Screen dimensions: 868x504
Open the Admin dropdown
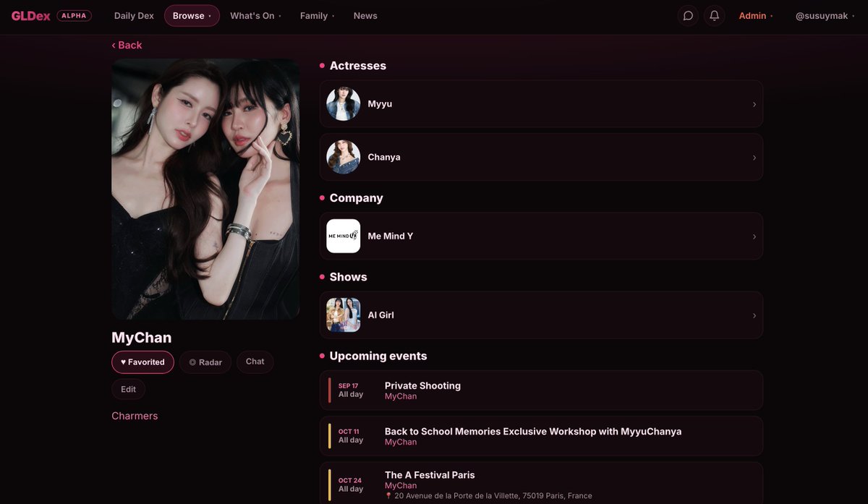point(756,16)
